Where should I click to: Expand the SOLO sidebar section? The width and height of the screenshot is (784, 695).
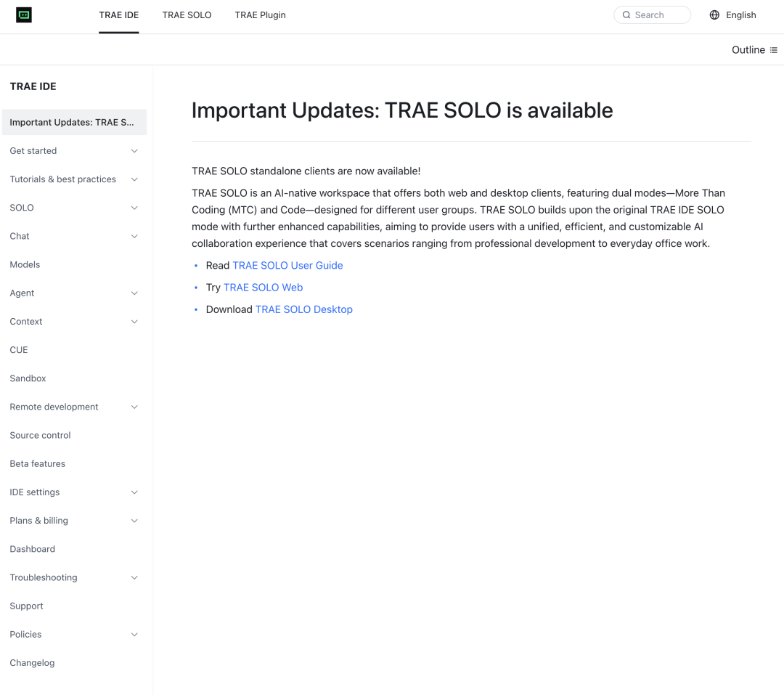134,208
